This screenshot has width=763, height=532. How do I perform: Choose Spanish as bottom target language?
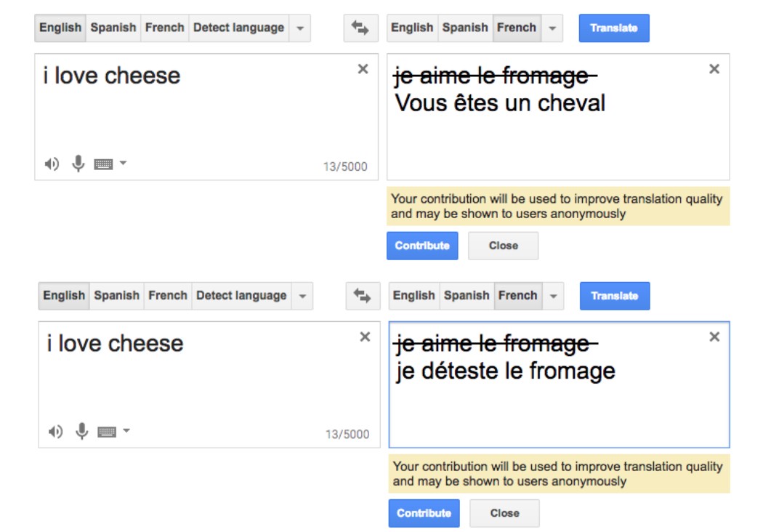467,296
